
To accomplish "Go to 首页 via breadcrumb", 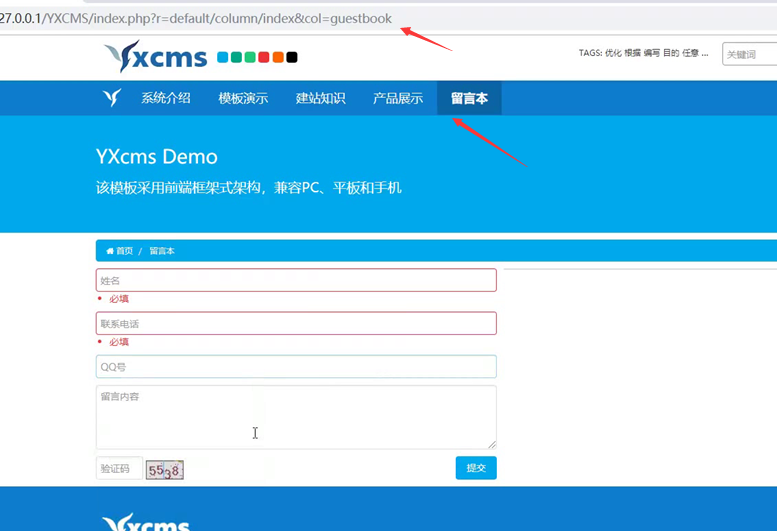I will pos(120,251).
